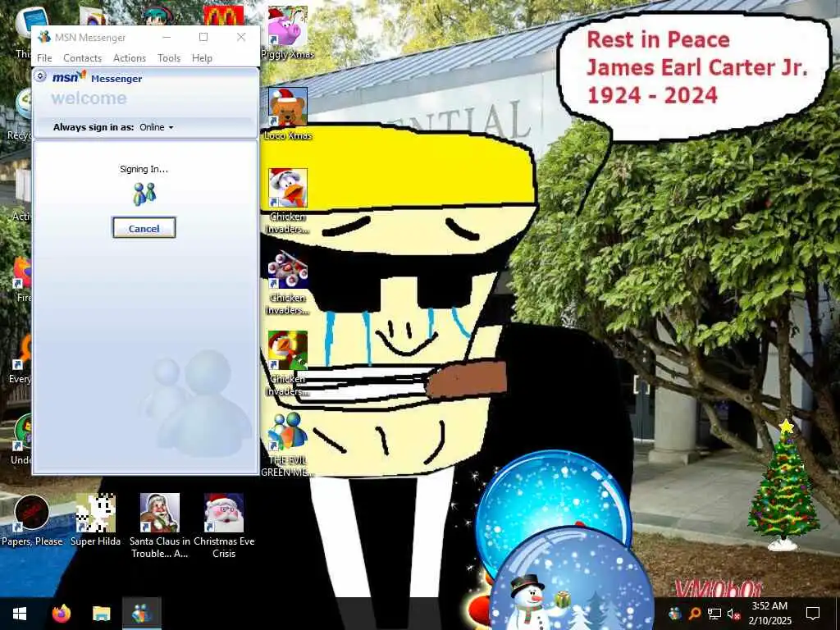This screenshot has width=840, height=630.
Task: Open the clock showing 3:52 AM
Action: pos(769,614)
